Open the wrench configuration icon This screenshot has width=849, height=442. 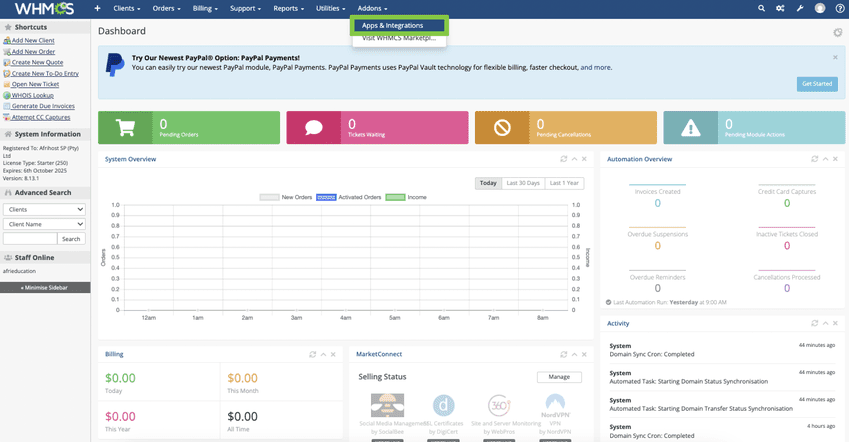[800, 8]
